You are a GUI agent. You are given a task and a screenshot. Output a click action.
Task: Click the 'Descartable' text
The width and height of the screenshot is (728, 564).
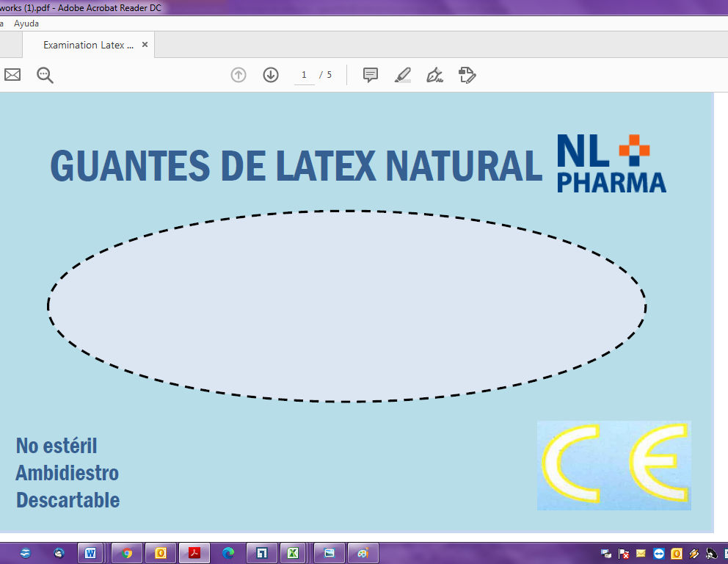coord(68,500)
